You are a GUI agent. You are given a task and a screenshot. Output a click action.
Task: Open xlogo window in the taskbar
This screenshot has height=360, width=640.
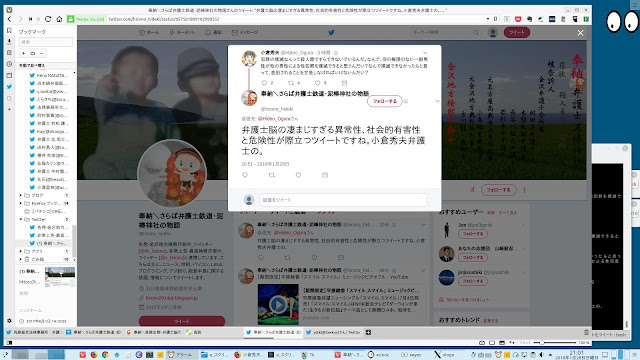point(444,355)
